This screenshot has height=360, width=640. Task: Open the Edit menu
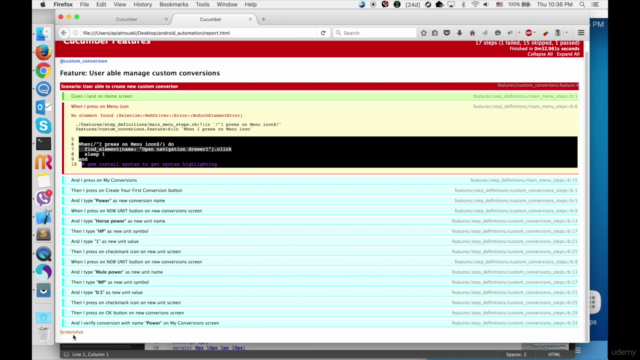pos(101,4)
